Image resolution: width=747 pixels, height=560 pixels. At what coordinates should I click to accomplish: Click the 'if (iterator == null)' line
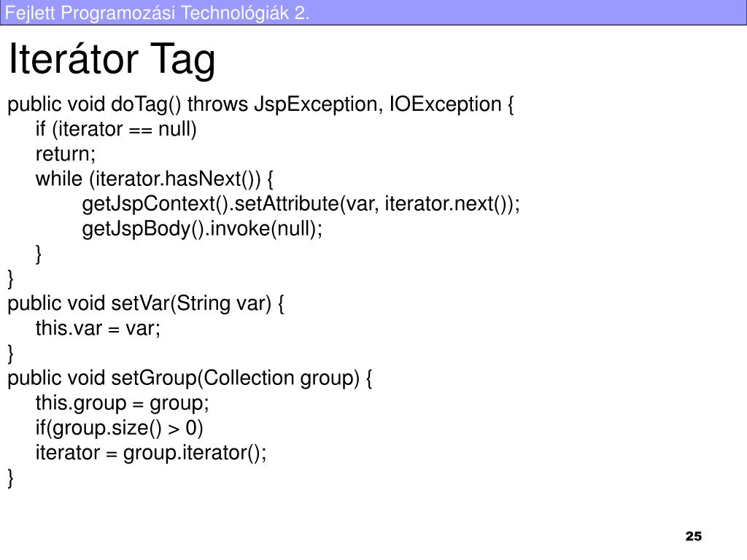pos(116,129)
